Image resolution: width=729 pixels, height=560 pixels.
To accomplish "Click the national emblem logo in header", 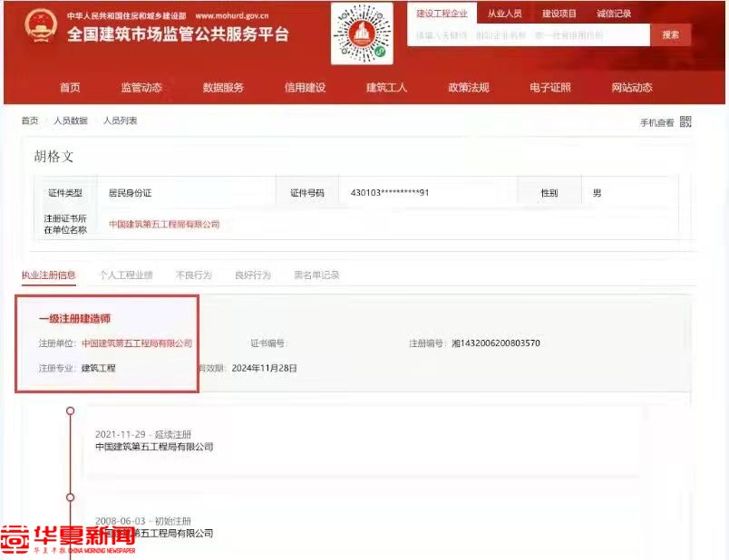I will (40, 27).
